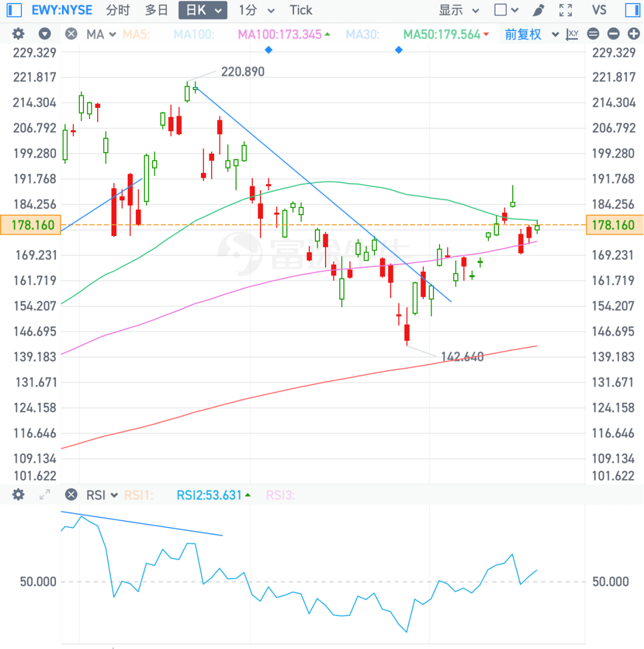
Task: Click the 142.640 low price label
Action: [462, 356]
